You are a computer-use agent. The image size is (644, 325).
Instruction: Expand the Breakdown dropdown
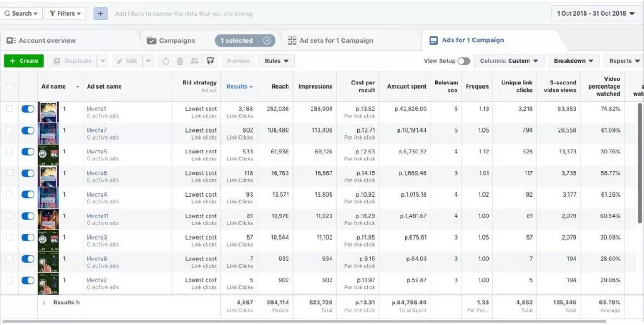point(574,61)
